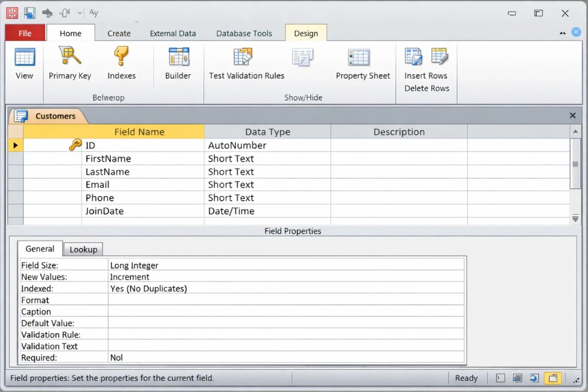Launch the Builder tool
The height and width of the screenshot is (392, 588).
[178, 63]
